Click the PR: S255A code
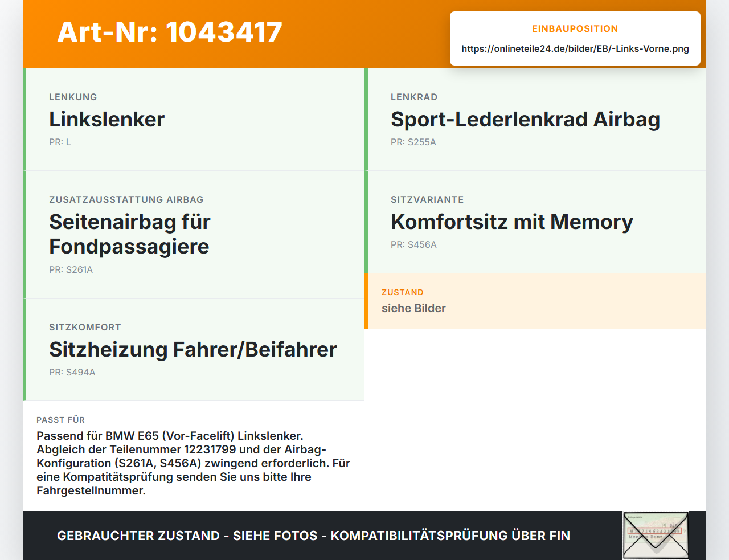Image resolution: width=729 pixels, height=560 pixels. pos(413,142)
